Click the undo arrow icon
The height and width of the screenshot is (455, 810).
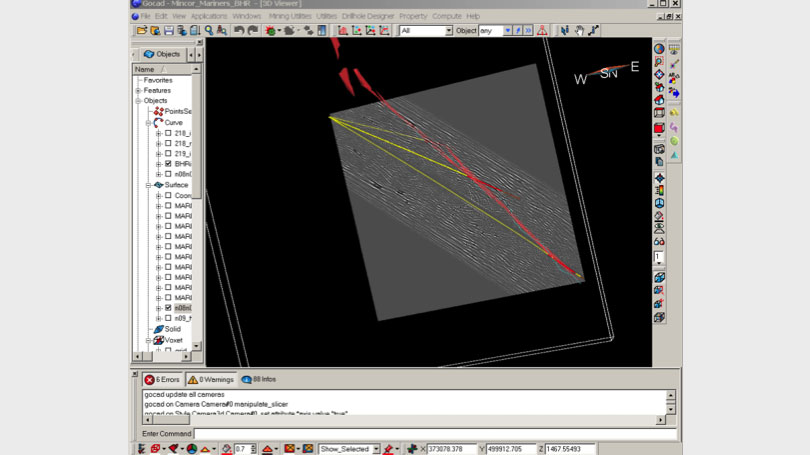pos(238,31)
